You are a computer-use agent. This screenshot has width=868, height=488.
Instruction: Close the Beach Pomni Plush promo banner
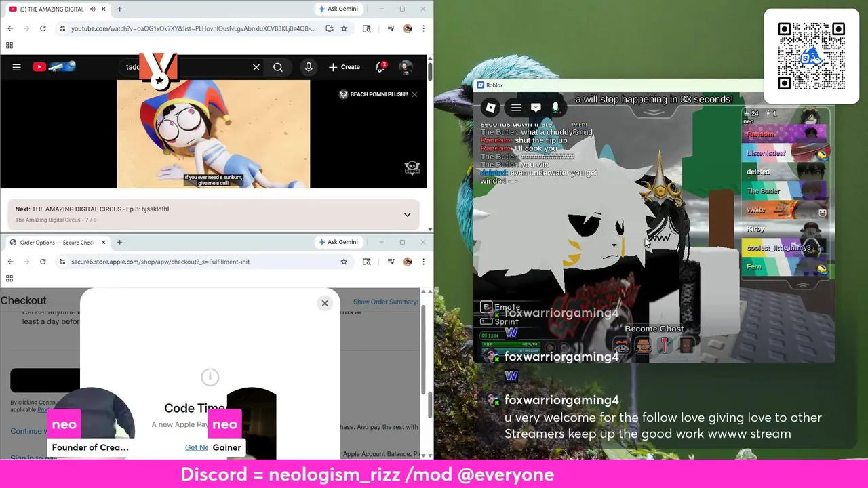[x=414, y=94]
